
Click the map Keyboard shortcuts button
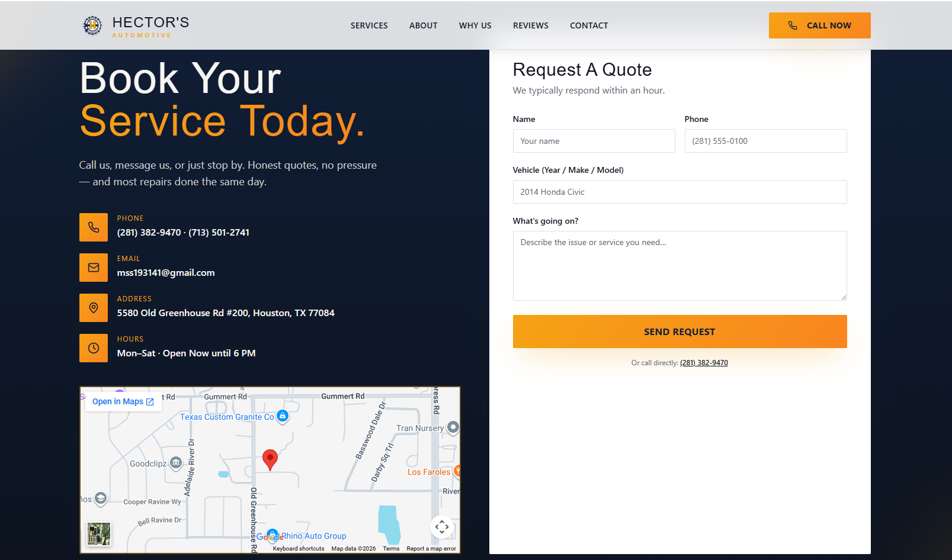[299, 549]
